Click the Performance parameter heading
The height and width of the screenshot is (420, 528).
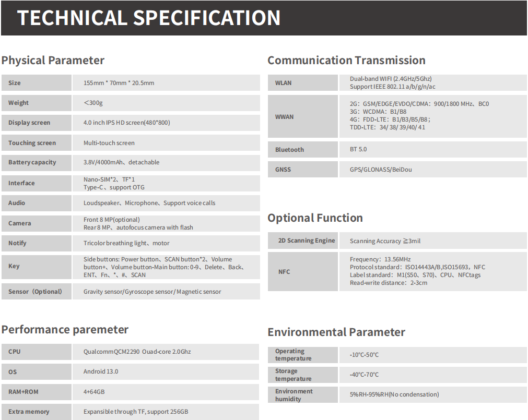[x=65, y=330]
